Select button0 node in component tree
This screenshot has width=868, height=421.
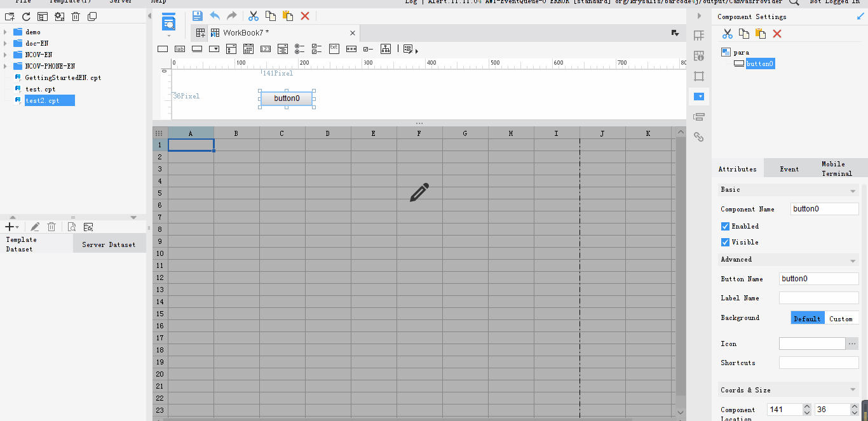click(x=760, y=63)
